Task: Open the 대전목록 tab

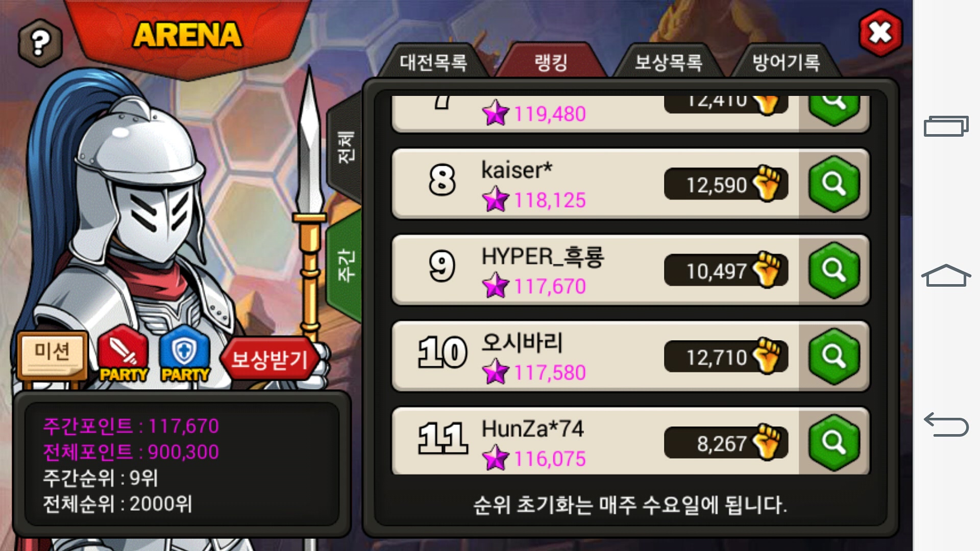Action: (433, 62)
